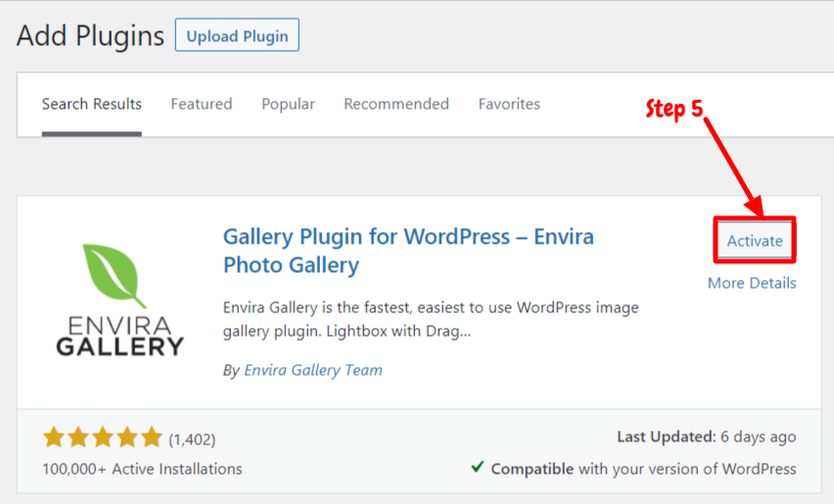Image resolution: width=834 pixels, height=504 pixels.
Task: Switch to the Featured tab
Action: point(202,104)
